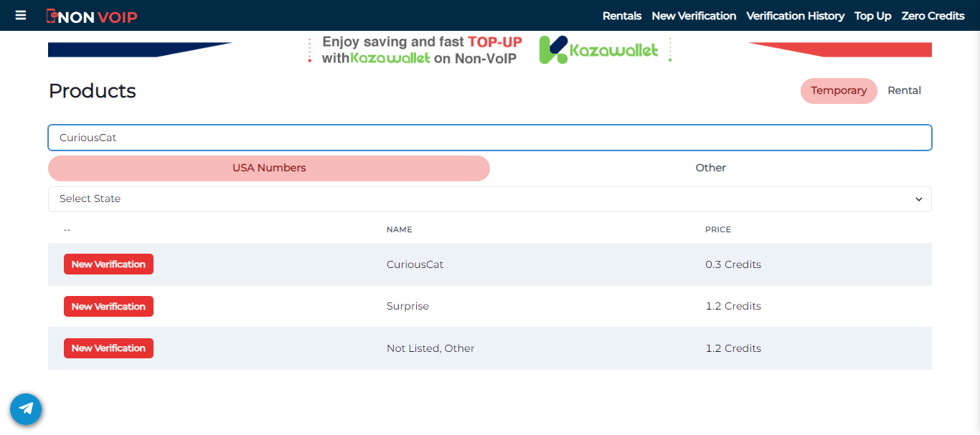Click New Verification for Surprise
980x435 pixels.
(108, 306)
